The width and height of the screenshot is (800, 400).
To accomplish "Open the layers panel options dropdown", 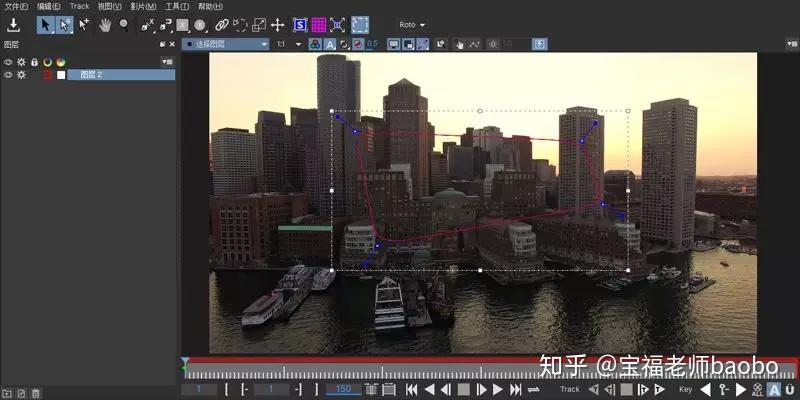I will tap(167, 62).
